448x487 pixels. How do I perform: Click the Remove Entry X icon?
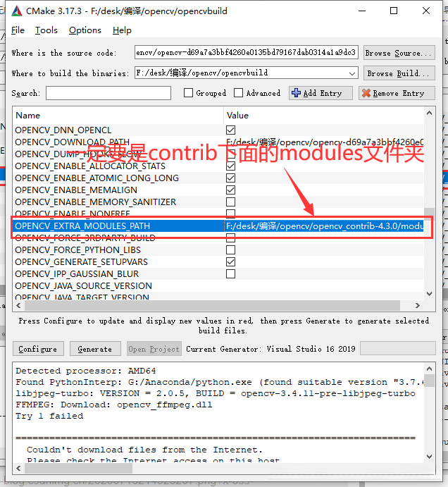(366, 93)
